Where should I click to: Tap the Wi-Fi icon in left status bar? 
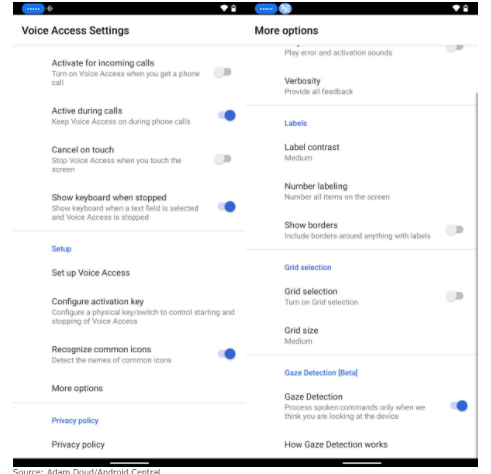click(224, 8)
